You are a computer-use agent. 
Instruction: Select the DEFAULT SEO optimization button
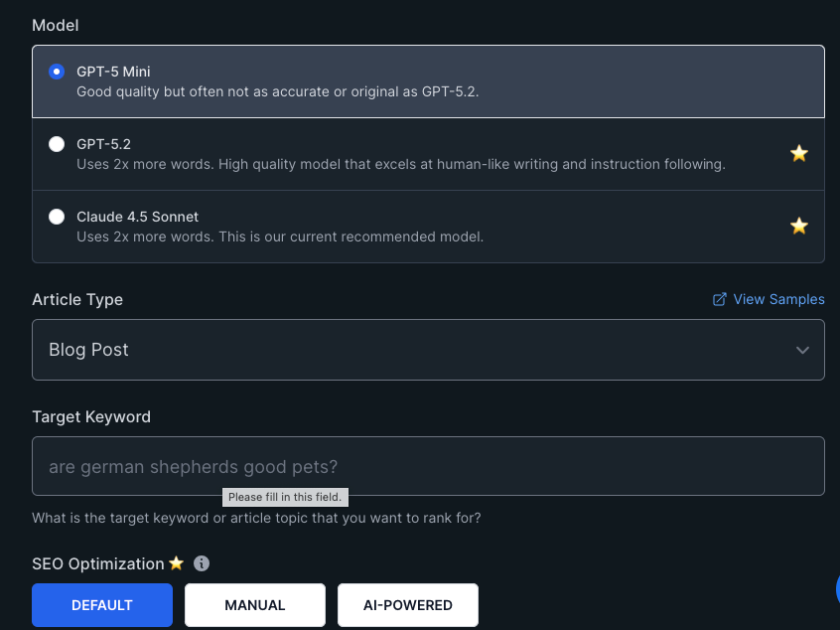click(x=102, y=605)
